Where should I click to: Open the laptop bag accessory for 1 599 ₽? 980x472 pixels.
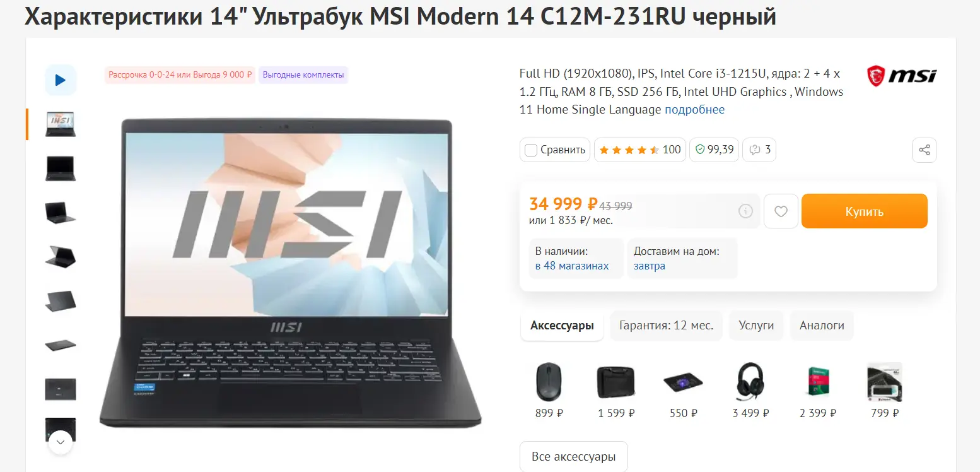(616, 382)
